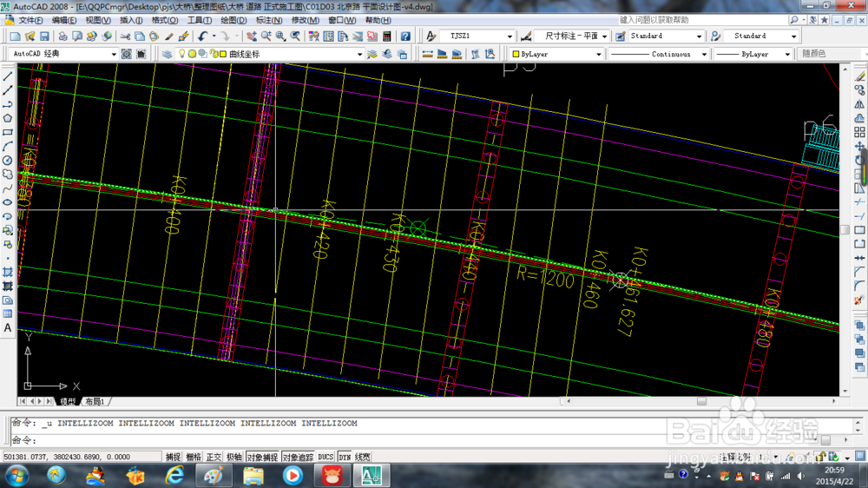Open Internet Explorer from taskbar
Screen dimensions: 868x488
(175, 475)
